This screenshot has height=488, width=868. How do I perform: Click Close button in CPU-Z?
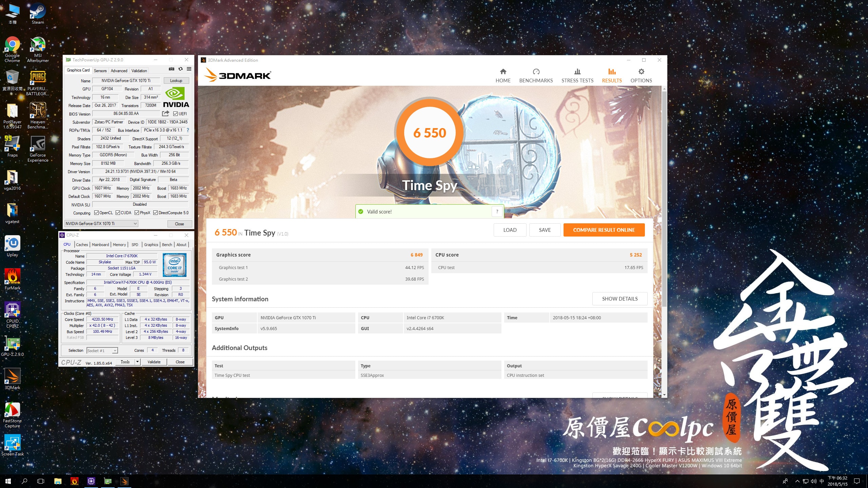pyautogui.click(x=180, y=362)
